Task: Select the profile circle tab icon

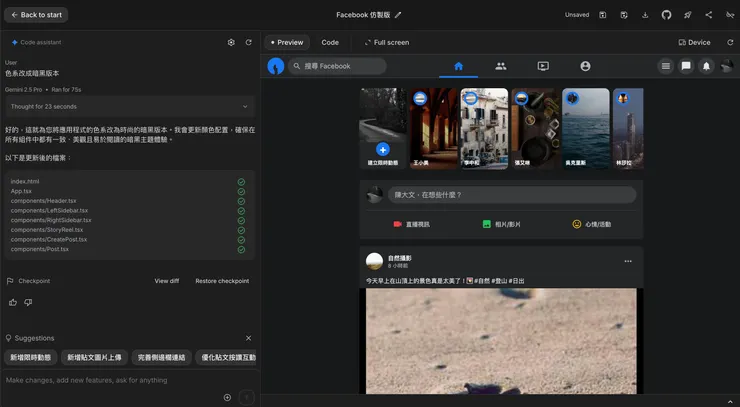Action: click(585, 67)
